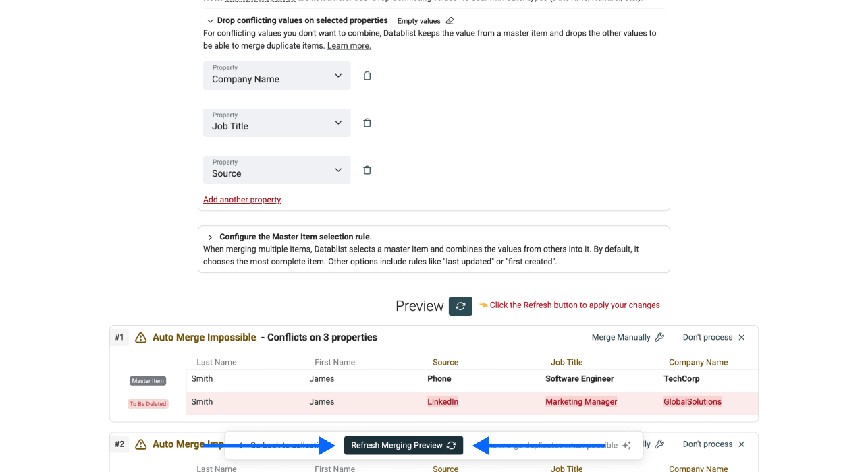Click the sparkle icon for auto-merge duplicates
The height and width of the screenshot is (472, 868).
[626, 445]
